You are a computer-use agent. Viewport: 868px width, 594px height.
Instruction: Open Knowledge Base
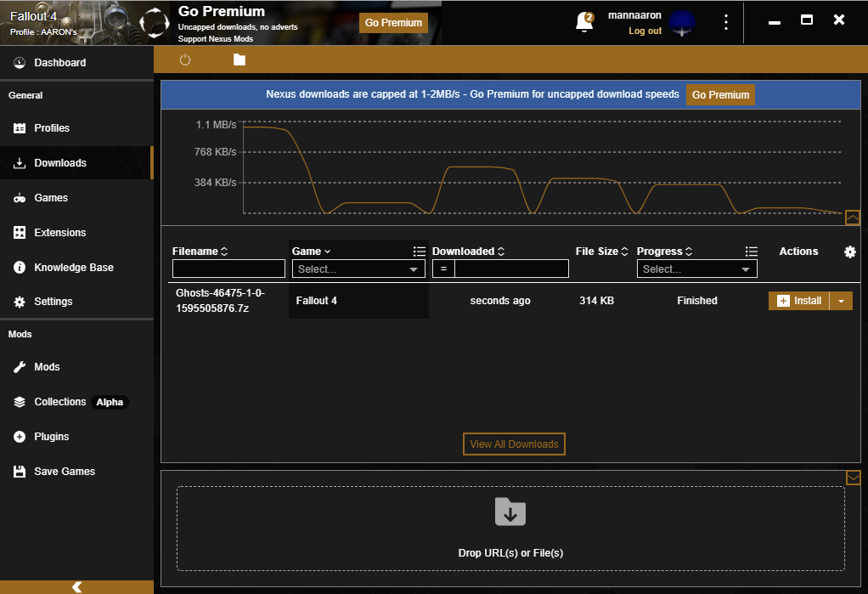click(76, 268)
